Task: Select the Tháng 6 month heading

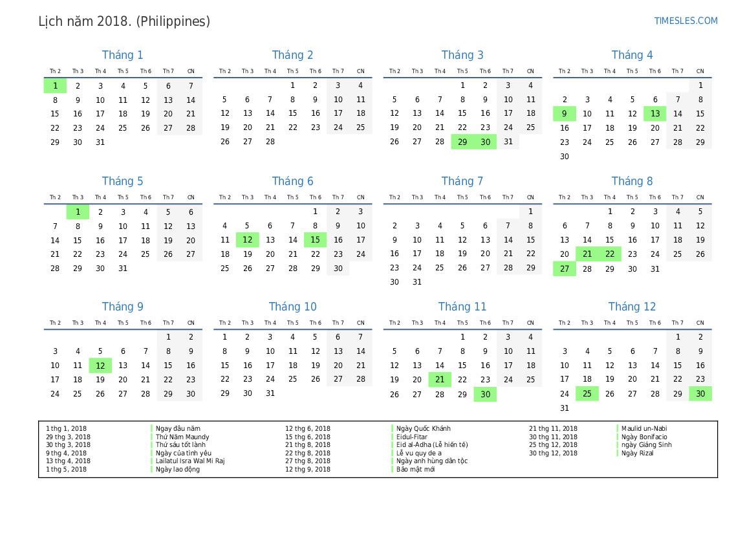Action: (x=292, y=181)
